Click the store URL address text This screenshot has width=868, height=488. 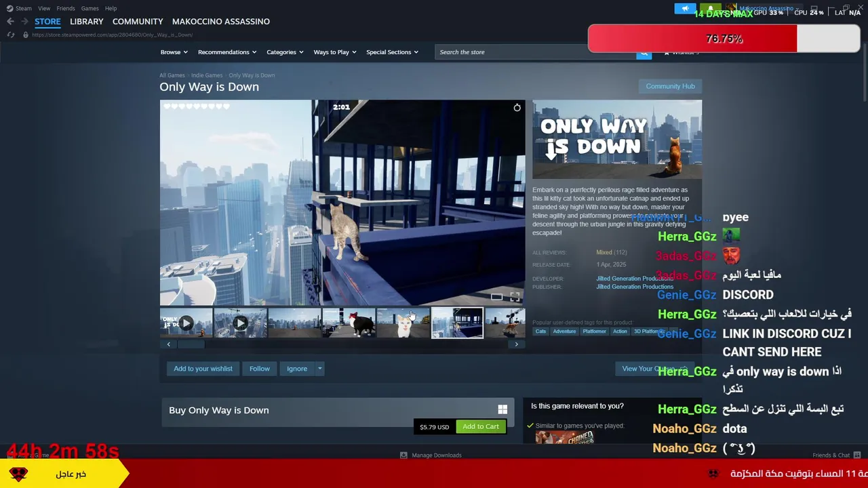[112, 35]
